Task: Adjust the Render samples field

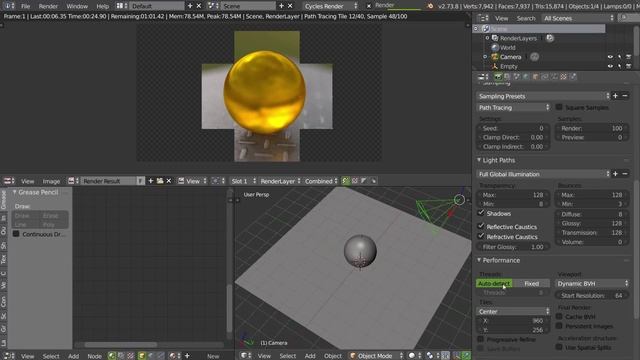Action: coord(592,128)
